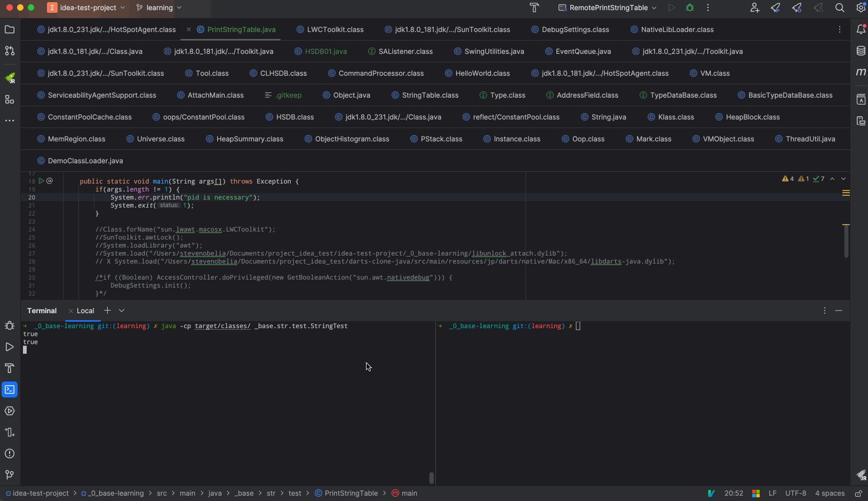The width and height of the screenshot is (868, 501).
Task: Click the UTF-8 encoding in status bar
Action: [795, 494]
